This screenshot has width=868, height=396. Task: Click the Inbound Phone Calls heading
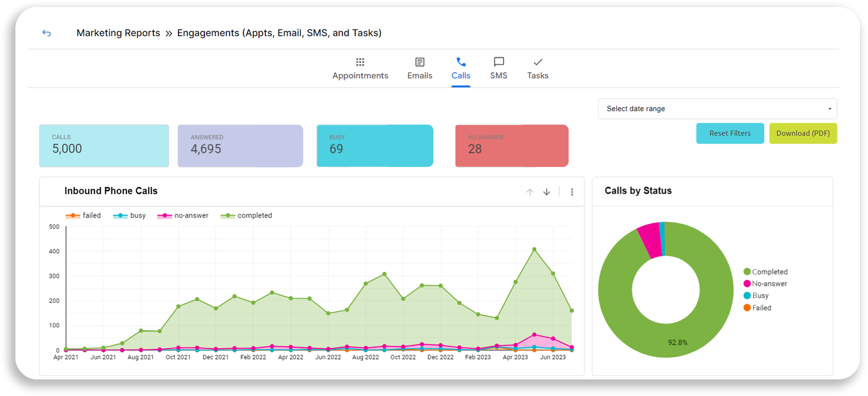tap(111, 191)
